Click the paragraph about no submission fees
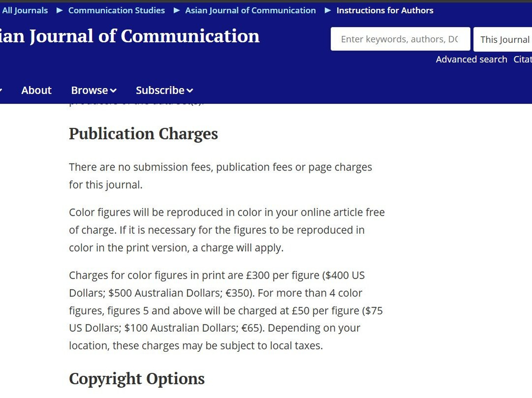The width and height of the screenshot is (532, 398). [220, 176]
